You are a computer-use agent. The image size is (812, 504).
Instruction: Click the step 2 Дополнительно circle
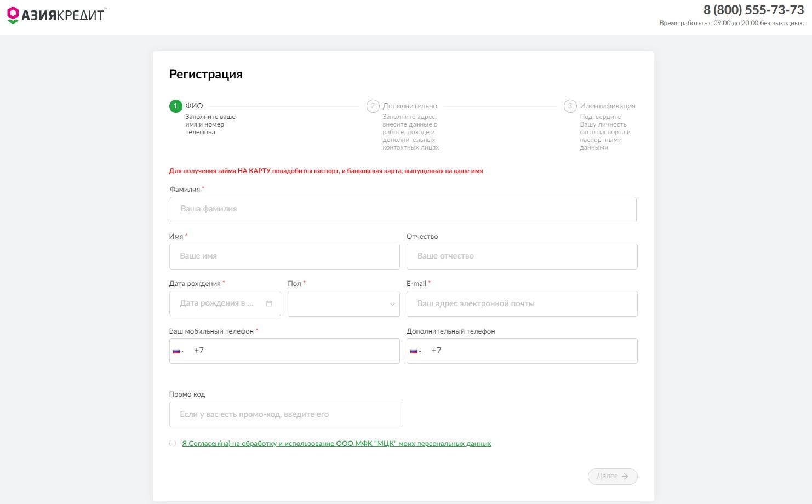pos(373,106)
